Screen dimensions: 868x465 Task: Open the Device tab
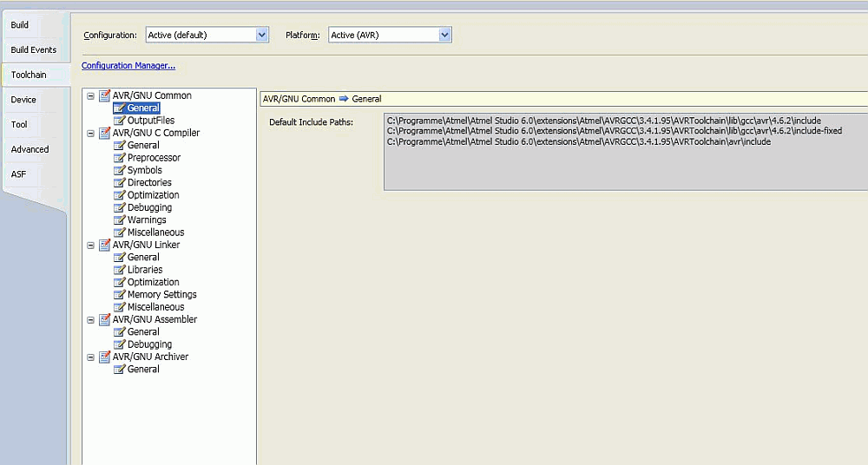tap(23, 100)
